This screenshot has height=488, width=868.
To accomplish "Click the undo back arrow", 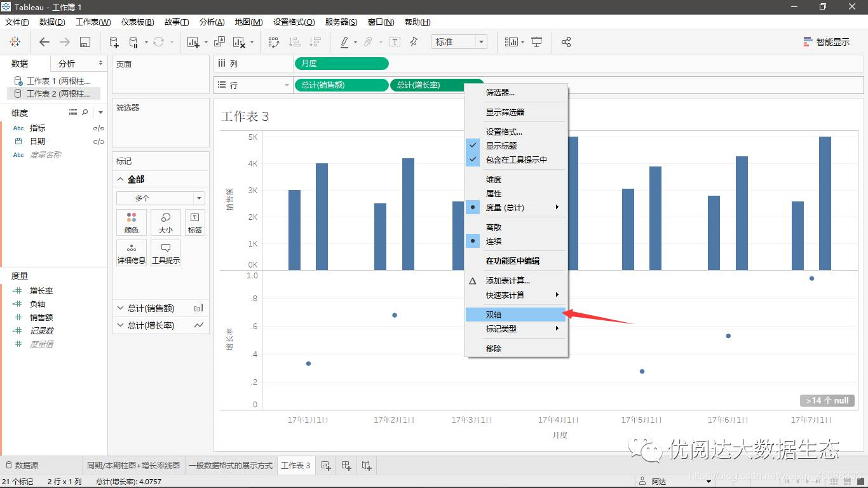I will pyautogui.click(x=44, y=42).
